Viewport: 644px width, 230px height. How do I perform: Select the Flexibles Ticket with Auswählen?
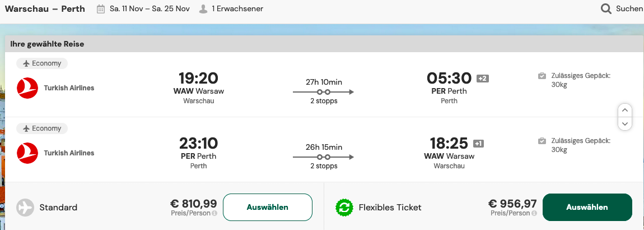[x=587, y=208]
